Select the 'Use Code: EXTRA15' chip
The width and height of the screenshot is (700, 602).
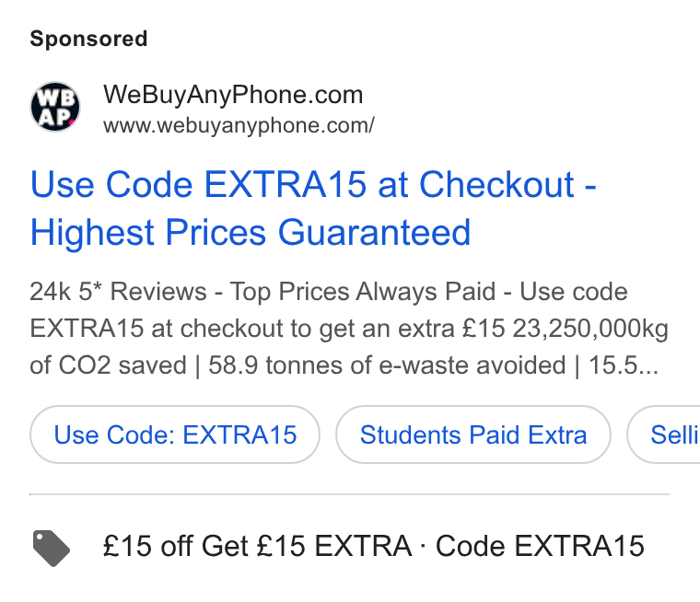[x=175, y=434]
